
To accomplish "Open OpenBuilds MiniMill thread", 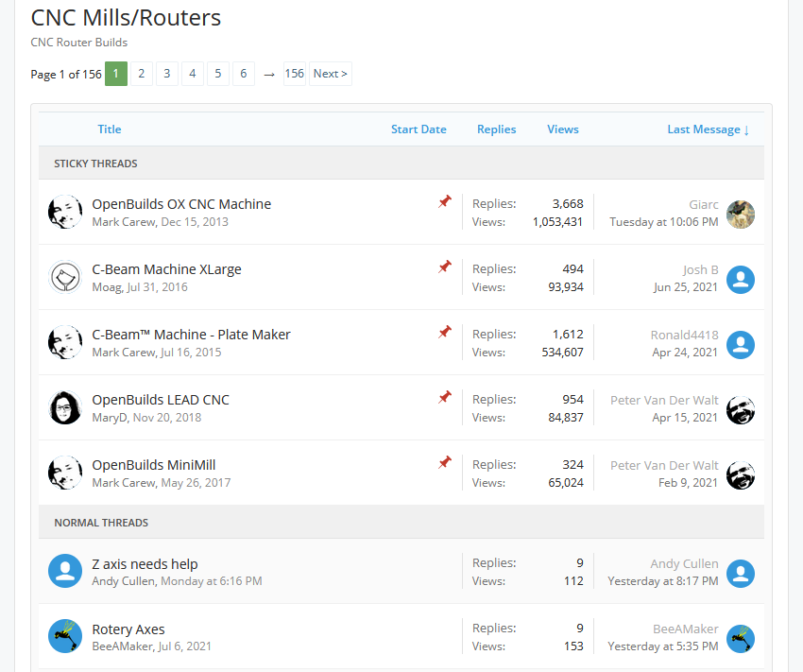I will tap(154, 465).
